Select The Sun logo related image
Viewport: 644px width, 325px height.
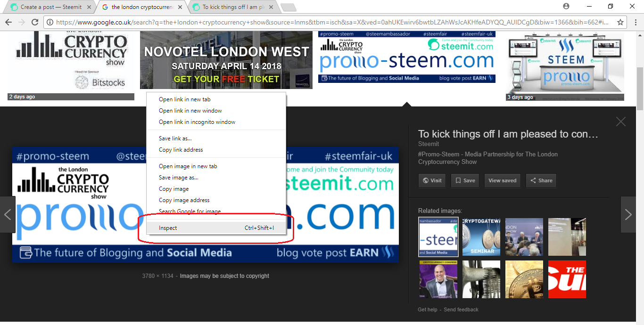click(x=567, y=279)
